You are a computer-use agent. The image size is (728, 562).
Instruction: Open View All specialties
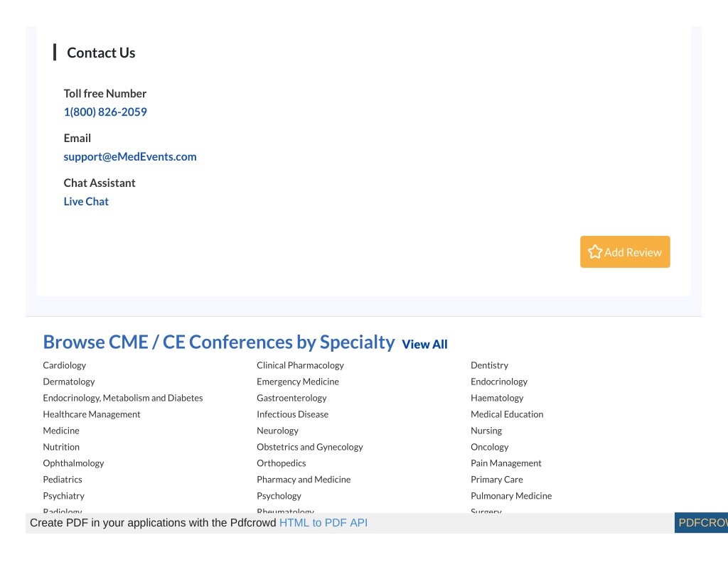pyautogui.click(x=424, y=345)
